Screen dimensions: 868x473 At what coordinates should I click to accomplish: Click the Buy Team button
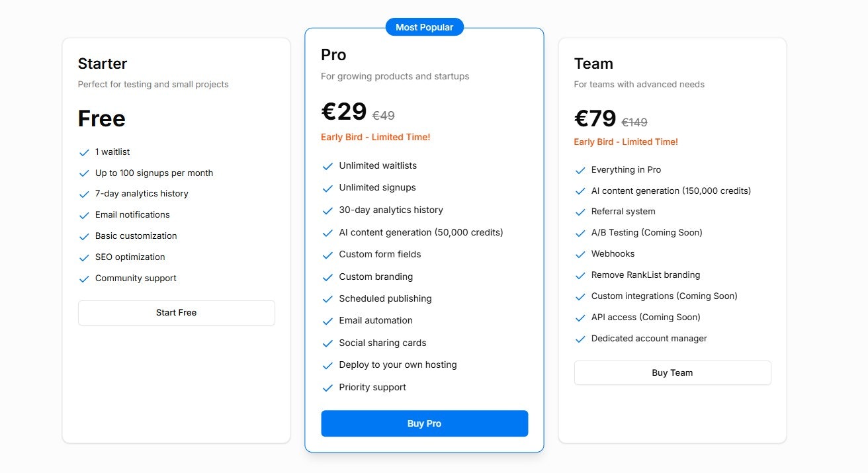[672, 372]
